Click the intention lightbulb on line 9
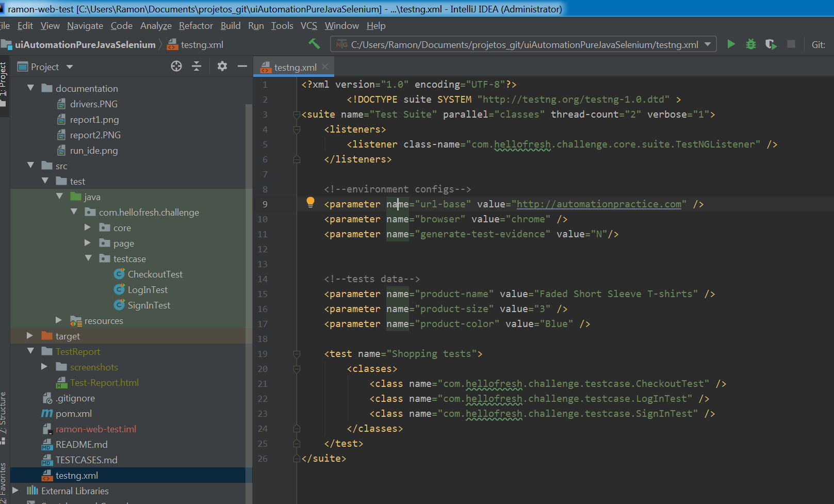Image resolution: width=834 pixels, height=504 pixels. (310, 202)
